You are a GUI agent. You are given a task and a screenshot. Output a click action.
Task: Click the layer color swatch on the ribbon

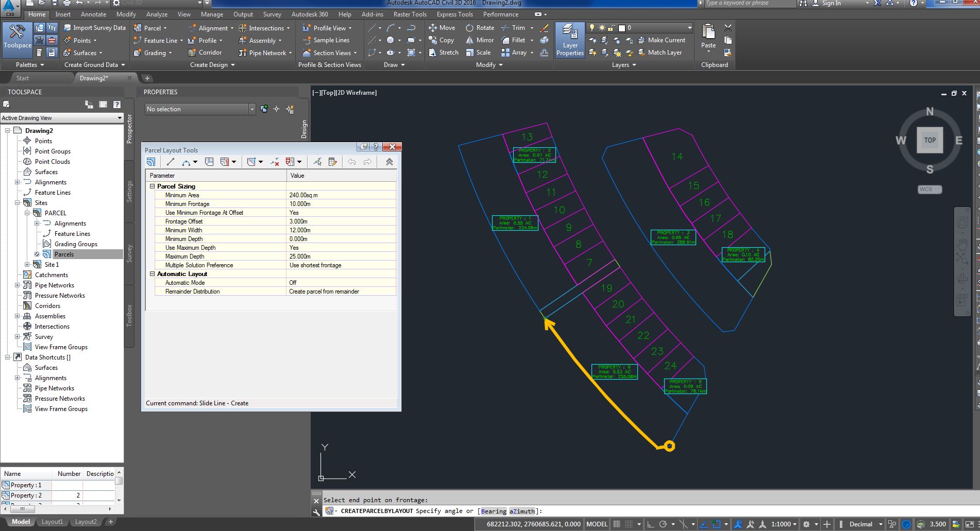pyautogui.click(x=621, y=28)
